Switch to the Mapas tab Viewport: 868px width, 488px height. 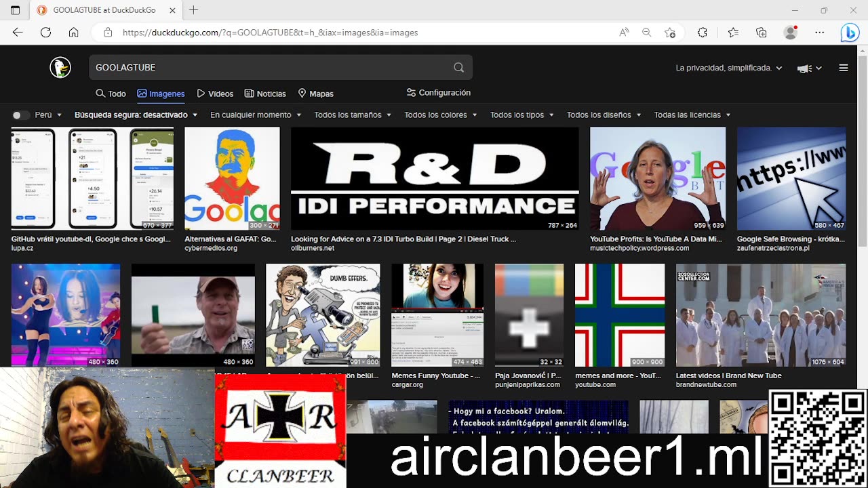click(x=315, y=94)
